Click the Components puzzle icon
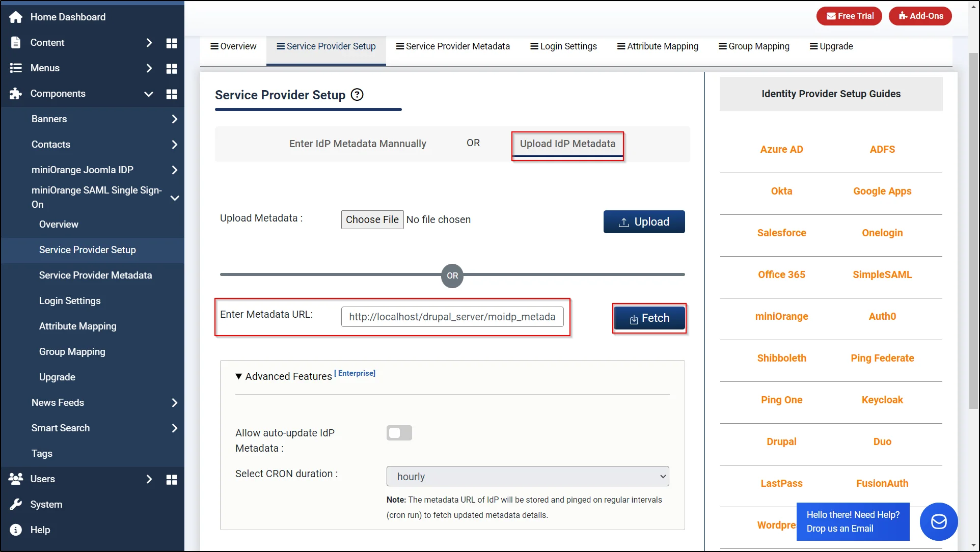The height and width of the screenshot is (552, 980). click(x=16, y=94)
